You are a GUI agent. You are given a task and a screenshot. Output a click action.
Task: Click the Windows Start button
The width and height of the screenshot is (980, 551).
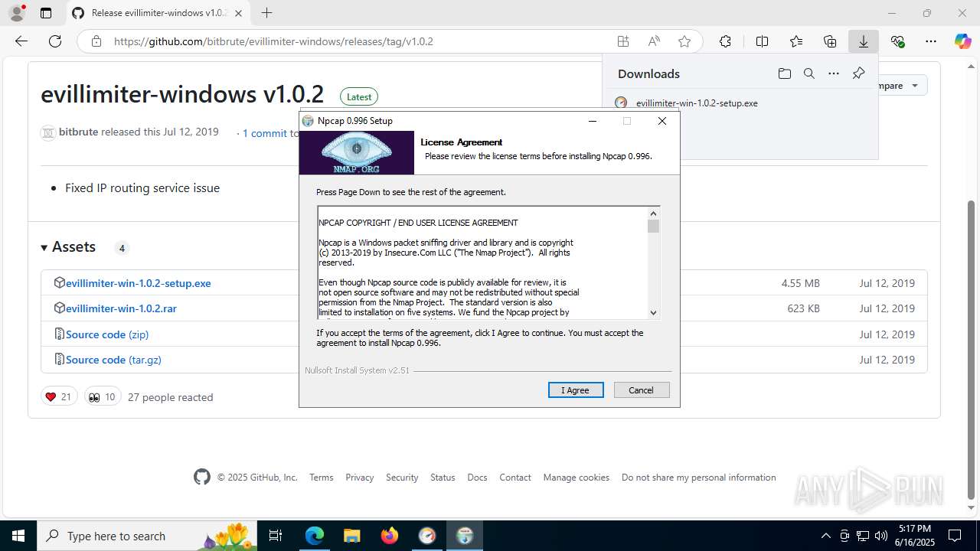pos(18,536)
